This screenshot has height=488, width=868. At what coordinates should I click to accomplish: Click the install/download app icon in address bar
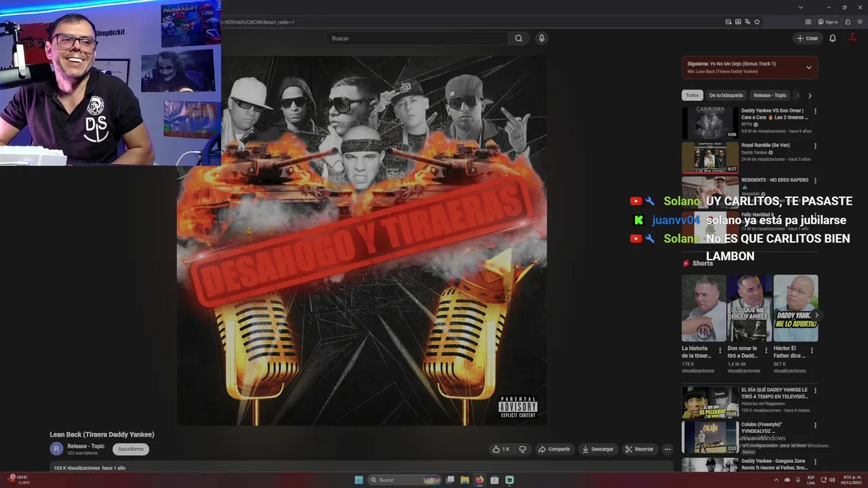point(738,22)
